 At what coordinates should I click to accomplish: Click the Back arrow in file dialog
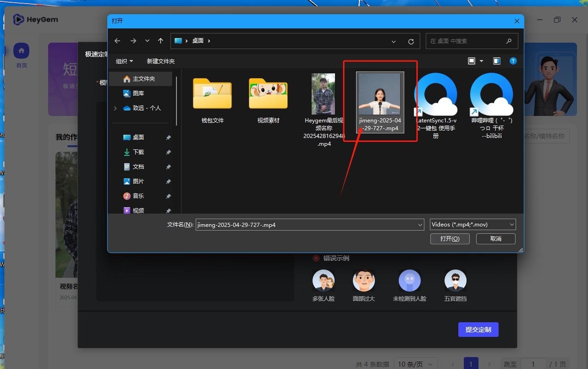(x=117, y=41)
